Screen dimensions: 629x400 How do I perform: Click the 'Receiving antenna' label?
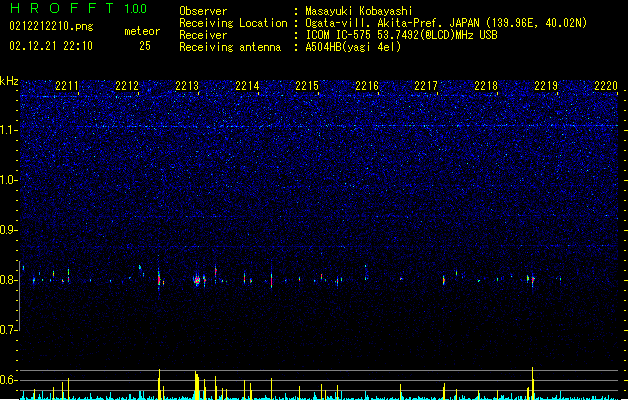tap(230, 47)
